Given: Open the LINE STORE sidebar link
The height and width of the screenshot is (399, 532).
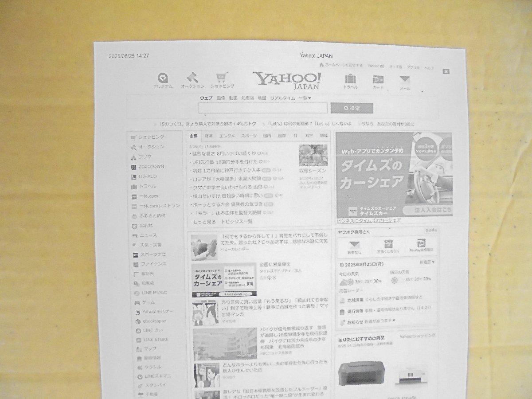Looking at the screenshot, I should 156,340.
